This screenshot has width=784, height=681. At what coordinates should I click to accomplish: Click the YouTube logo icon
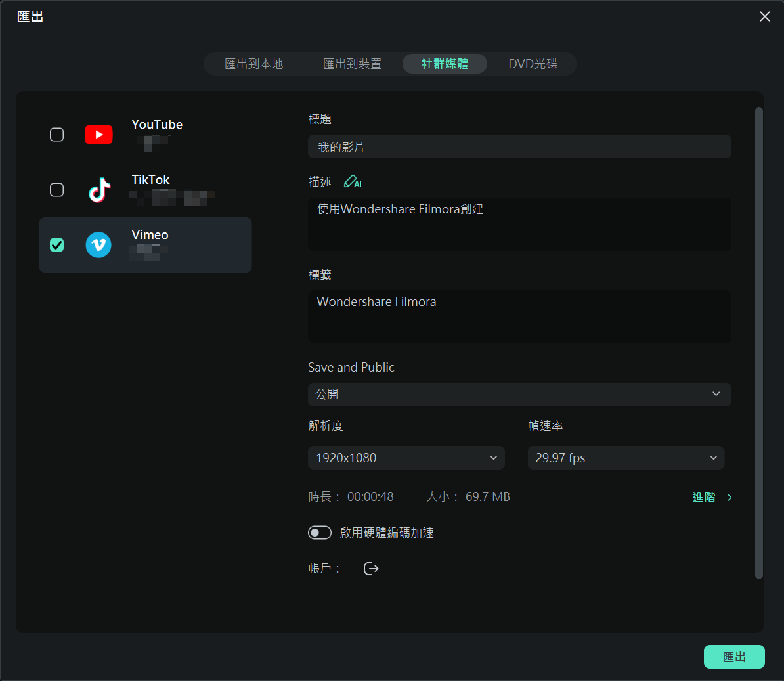click(98, 135)
